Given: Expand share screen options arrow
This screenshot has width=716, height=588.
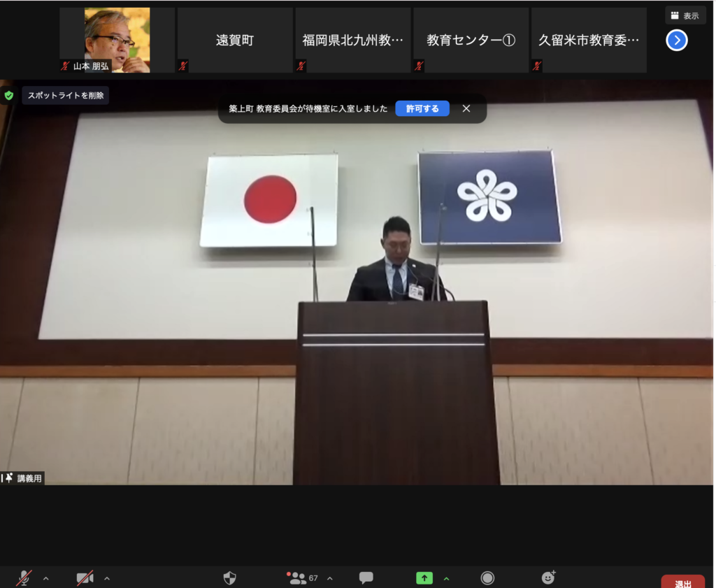Looking at the screenshot, I should point(446,578).
